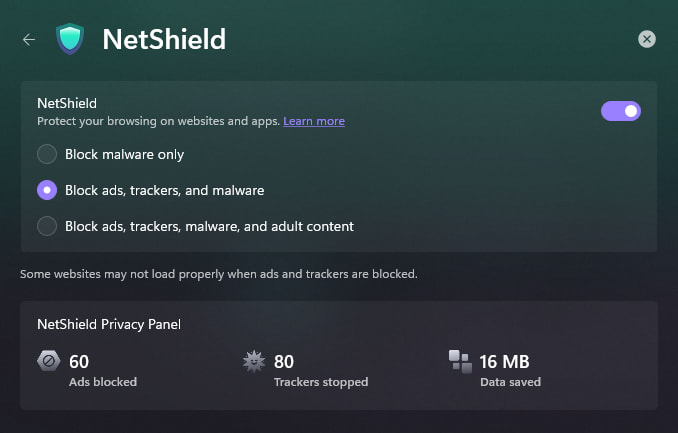This screenshot has height=433, width=678.
Task: Click the NetShield Privacy Panel heading
Action: point(108,324)
